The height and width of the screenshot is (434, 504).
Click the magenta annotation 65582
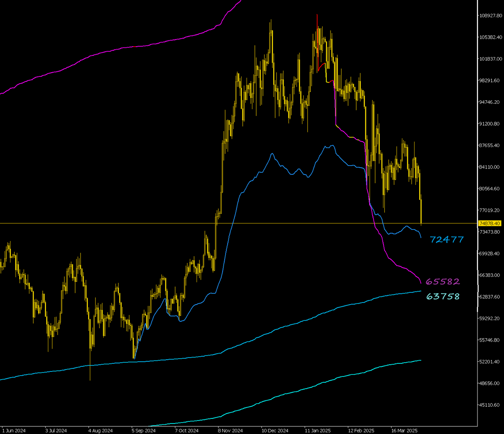click(443, 281)
